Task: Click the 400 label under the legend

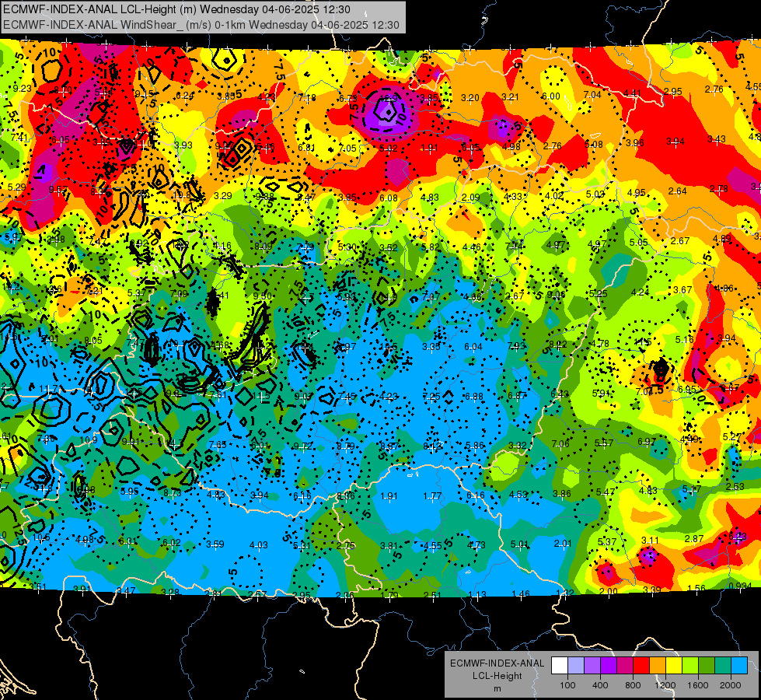Action: pos(600,685)
